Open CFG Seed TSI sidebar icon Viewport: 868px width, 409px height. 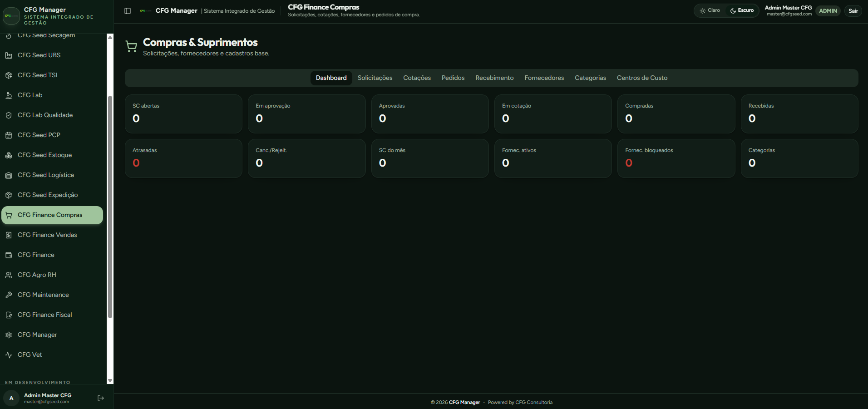tap(9, 75)
